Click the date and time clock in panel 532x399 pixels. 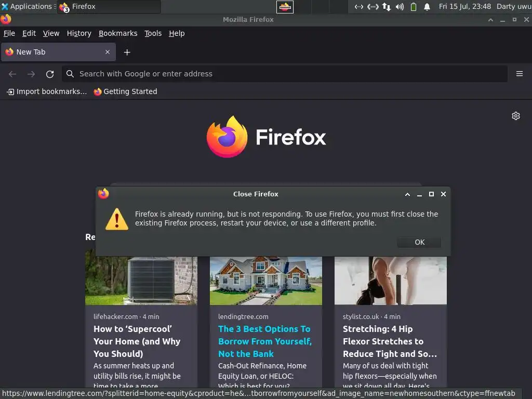coord(465,6)
